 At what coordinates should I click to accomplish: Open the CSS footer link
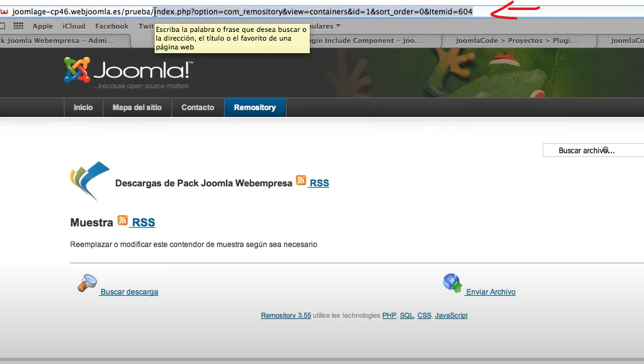[x=424, y=315]
